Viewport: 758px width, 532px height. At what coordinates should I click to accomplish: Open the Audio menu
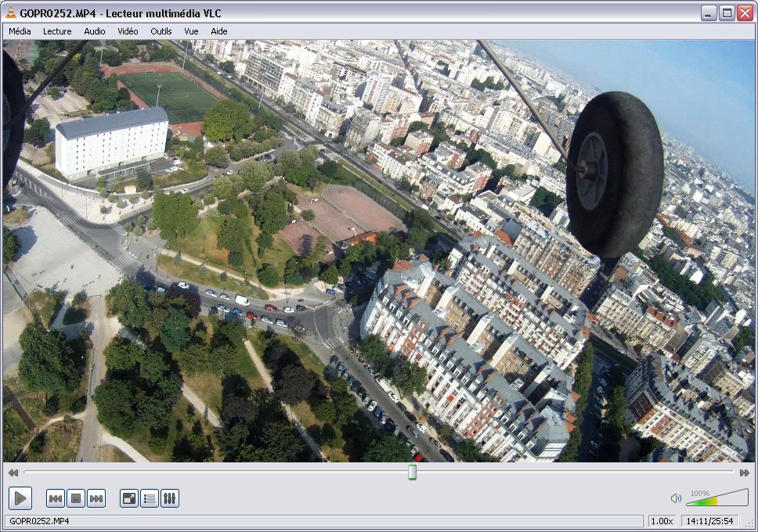(94, 31)
